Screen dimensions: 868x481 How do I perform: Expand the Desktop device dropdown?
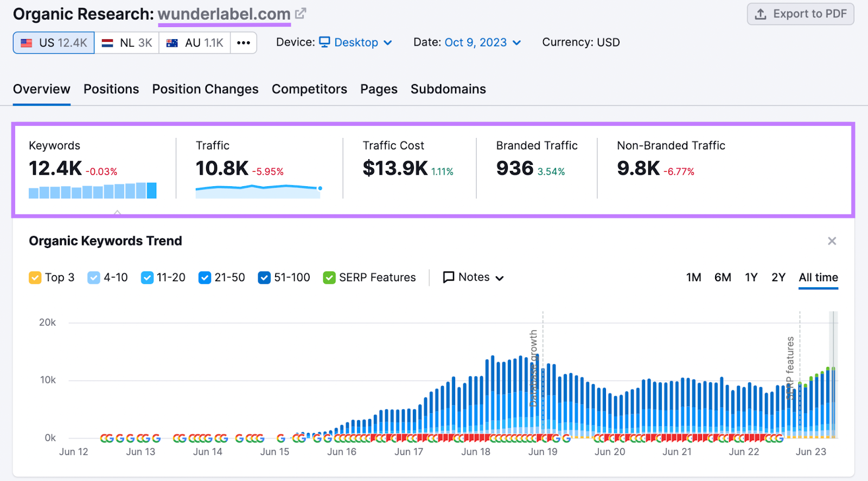356,42
